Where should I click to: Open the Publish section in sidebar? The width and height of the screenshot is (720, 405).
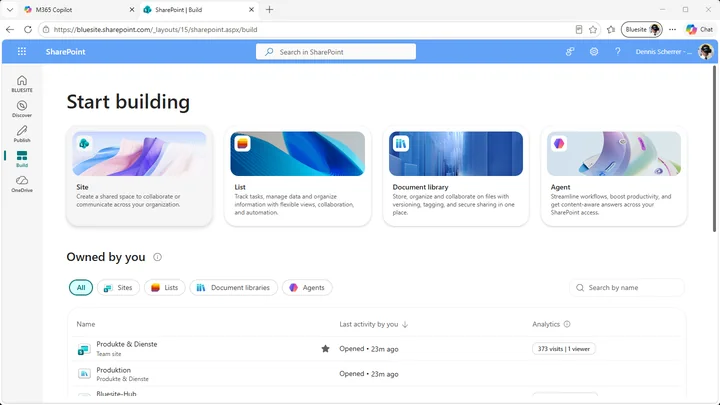(x=22, y=134)
